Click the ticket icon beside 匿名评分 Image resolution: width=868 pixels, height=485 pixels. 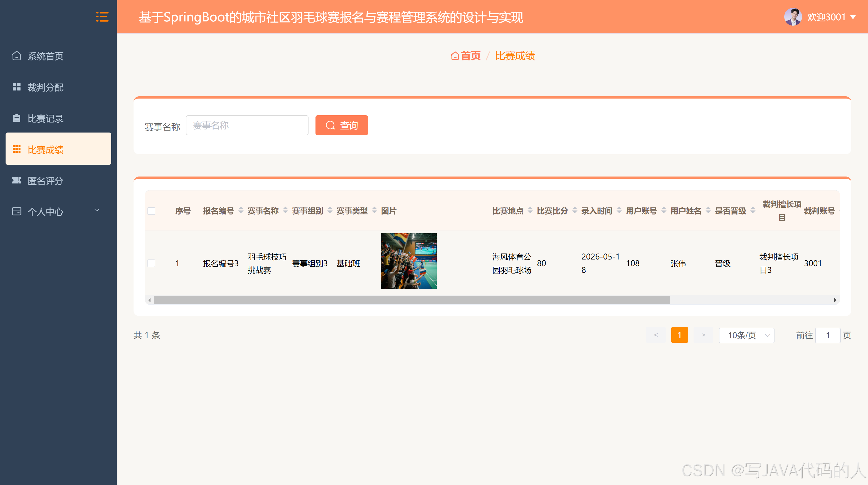[16, 180]
